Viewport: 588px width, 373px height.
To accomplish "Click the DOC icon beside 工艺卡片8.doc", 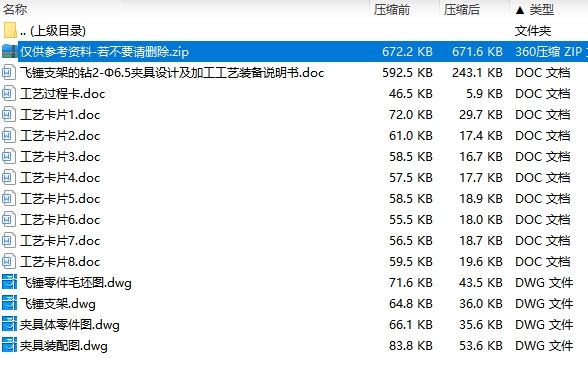I will coord(8,261).
